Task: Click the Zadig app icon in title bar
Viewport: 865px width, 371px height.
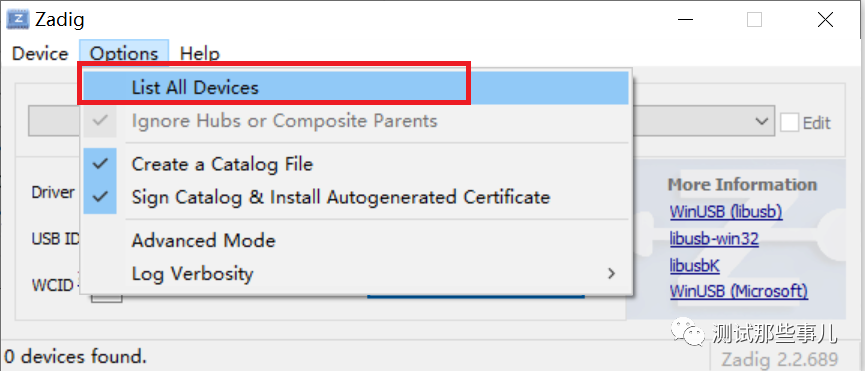Action: point(17,20)
